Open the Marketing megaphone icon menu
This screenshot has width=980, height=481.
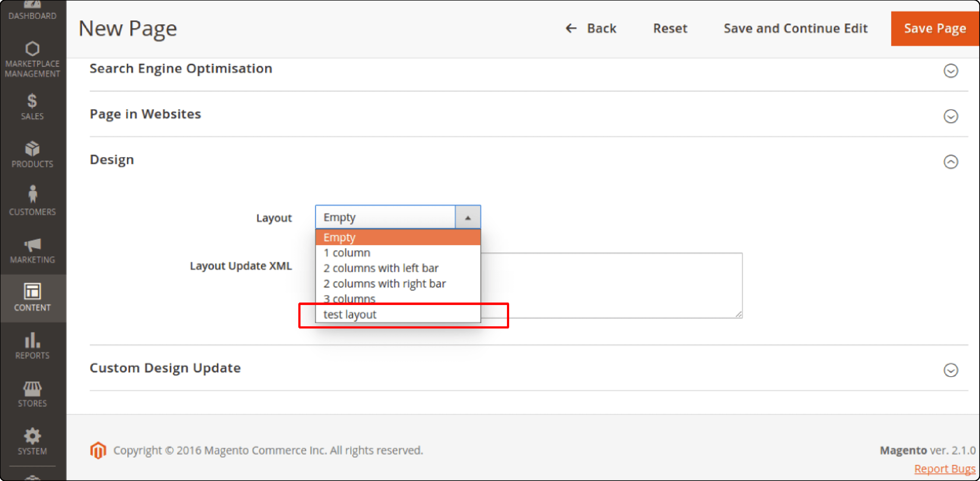pyautogui.click(x=32, y=245)
